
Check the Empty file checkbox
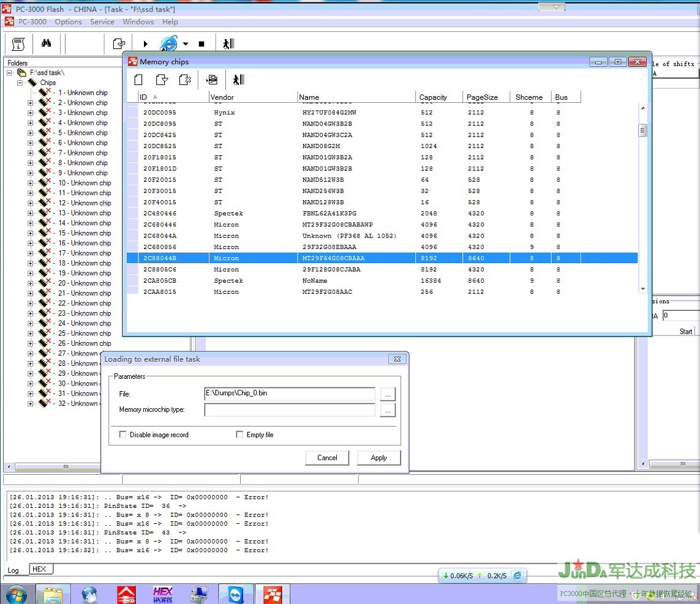tap(239, 434)
